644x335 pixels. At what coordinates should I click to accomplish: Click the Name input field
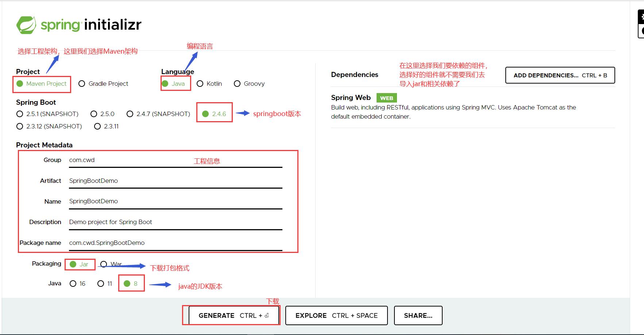coord(176,201)
